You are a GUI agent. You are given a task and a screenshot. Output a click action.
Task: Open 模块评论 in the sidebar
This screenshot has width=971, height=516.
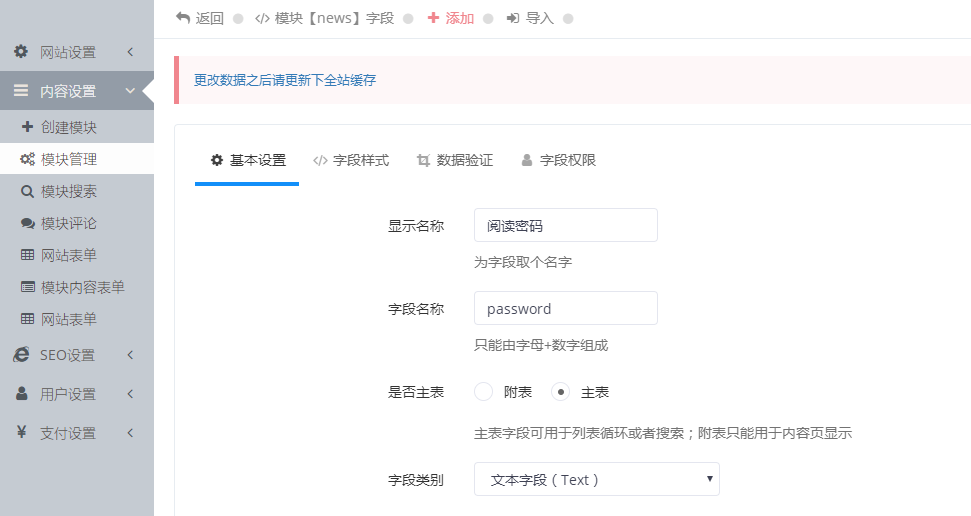tap(77, 224)
